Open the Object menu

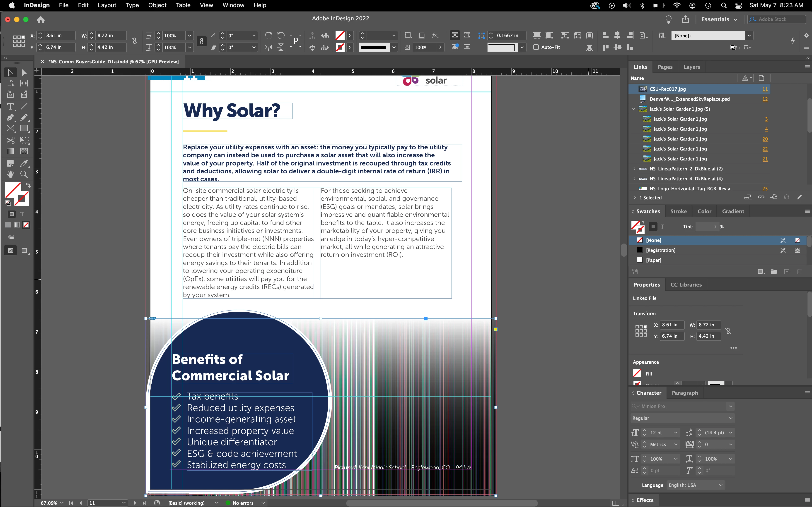coord(157,5)
